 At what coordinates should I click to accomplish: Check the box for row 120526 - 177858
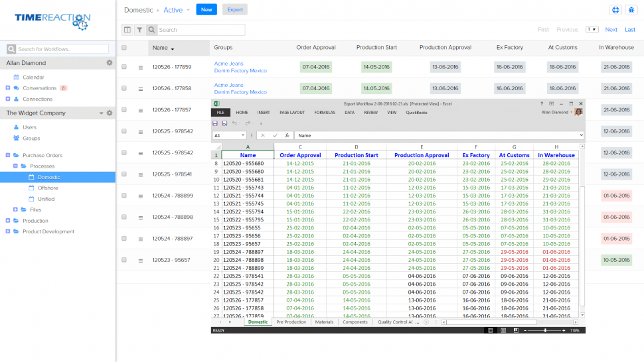click(x=124, y=88)
